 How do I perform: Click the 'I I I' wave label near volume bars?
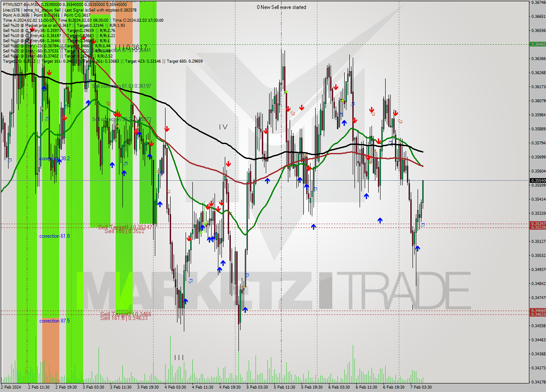179,357
